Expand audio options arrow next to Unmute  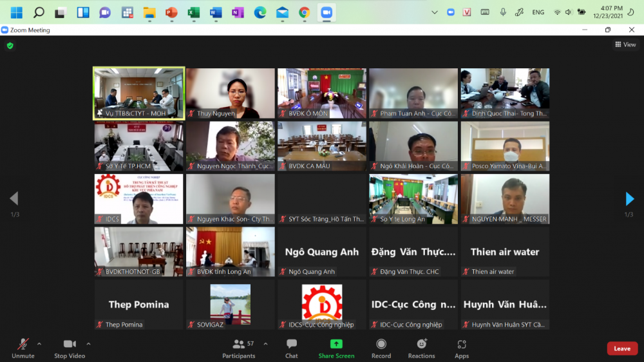click(39, 344)
